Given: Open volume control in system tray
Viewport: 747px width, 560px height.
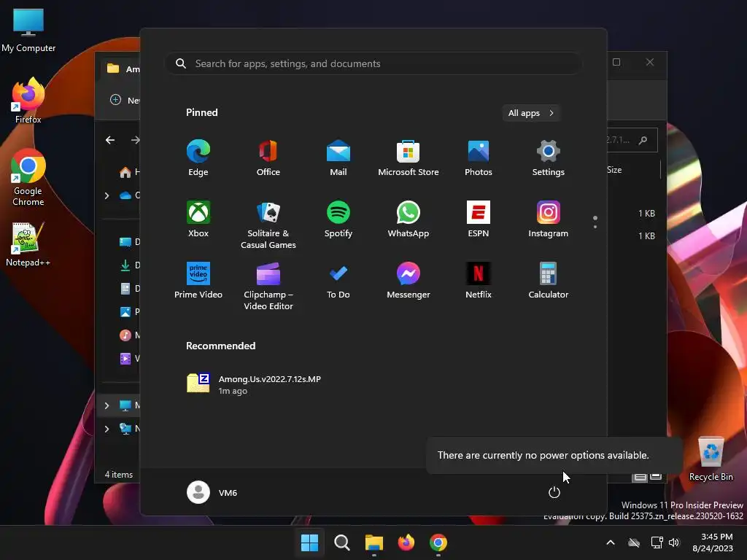Looking at the screenshot, I should [x=673, y=542].
